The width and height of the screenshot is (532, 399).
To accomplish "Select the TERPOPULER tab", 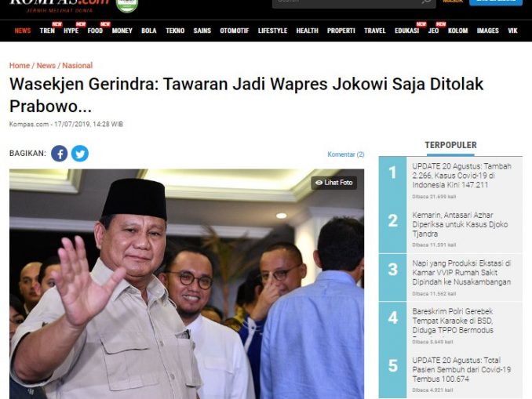I will click(450, 146).
